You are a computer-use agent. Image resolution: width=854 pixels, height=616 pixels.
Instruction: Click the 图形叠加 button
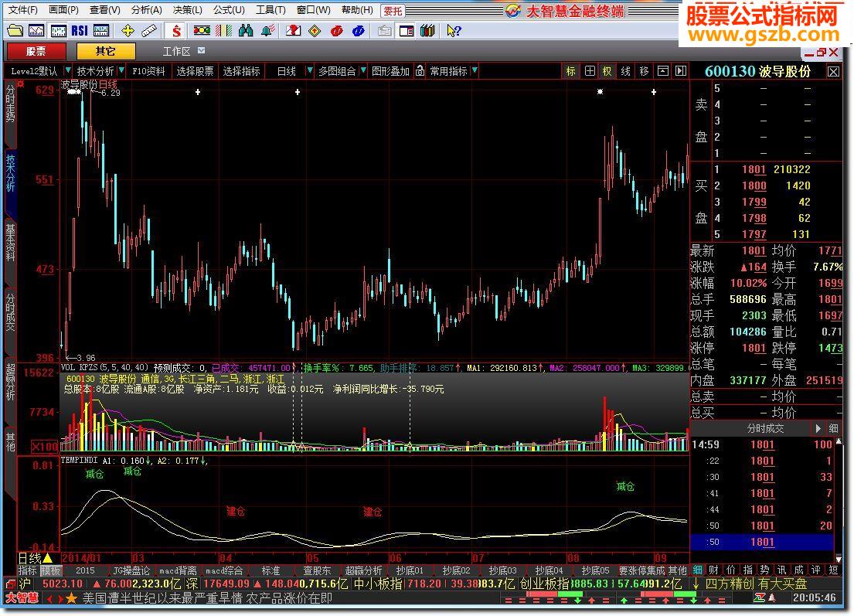pos(390,71)
